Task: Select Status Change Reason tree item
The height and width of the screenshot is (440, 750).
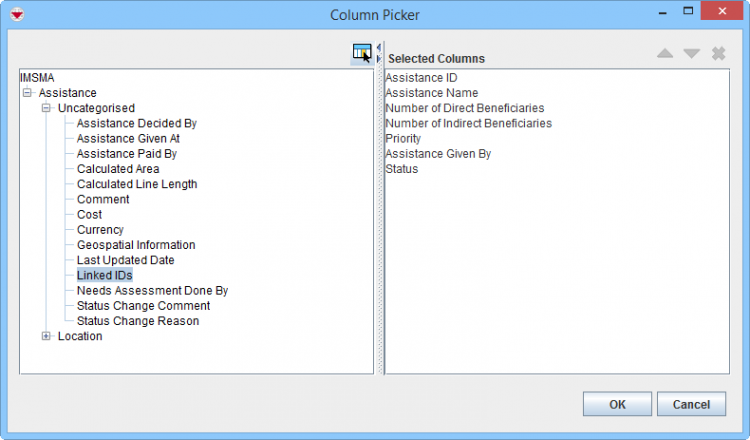Action: (137, 321)
